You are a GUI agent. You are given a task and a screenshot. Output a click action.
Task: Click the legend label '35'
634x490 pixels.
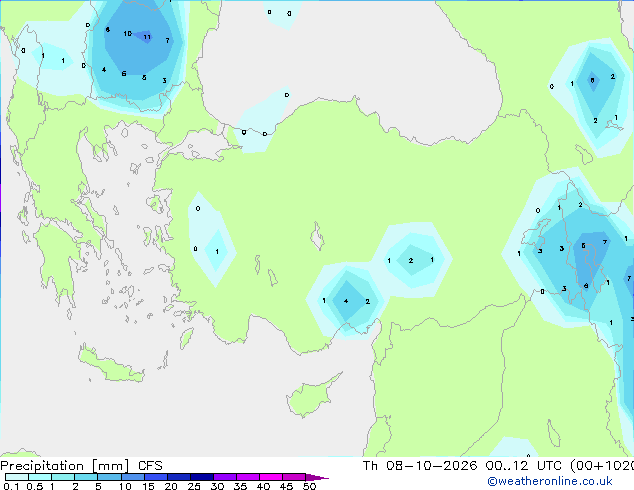coord(240,486)
